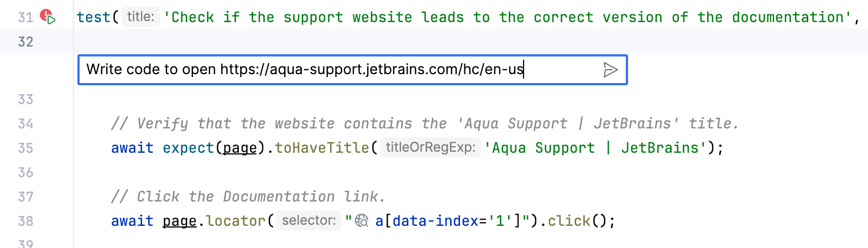Viewport: 868px width, 248px height.
Task: Click the underlined 'page' inside expect()
Action: point(239,148)
